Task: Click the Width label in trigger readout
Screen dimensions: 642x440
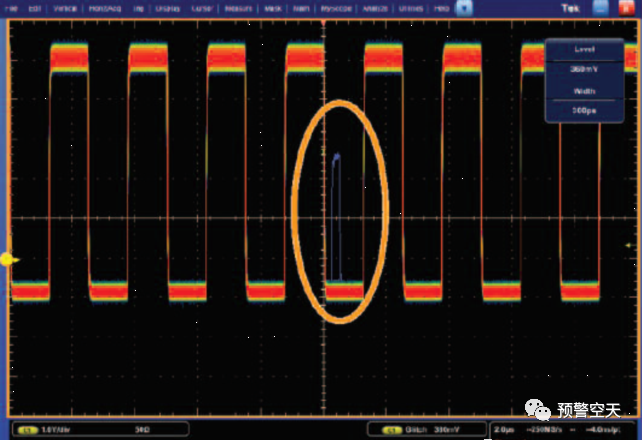Action: pyautogui.click(x=584, y=91)
